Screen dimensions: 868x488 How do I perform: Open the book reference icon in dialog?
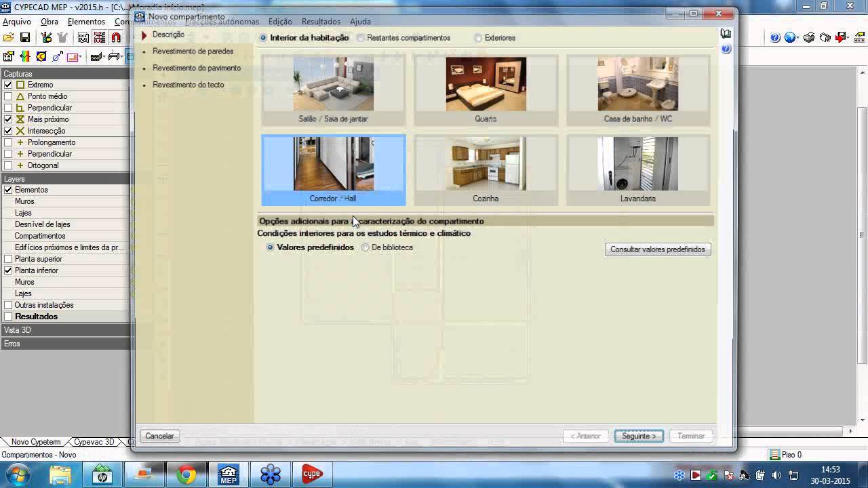726,33
